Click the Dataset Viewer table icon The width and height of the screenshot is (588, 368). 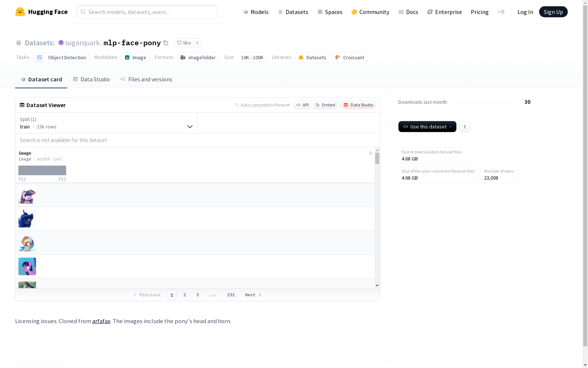[22, 105]
